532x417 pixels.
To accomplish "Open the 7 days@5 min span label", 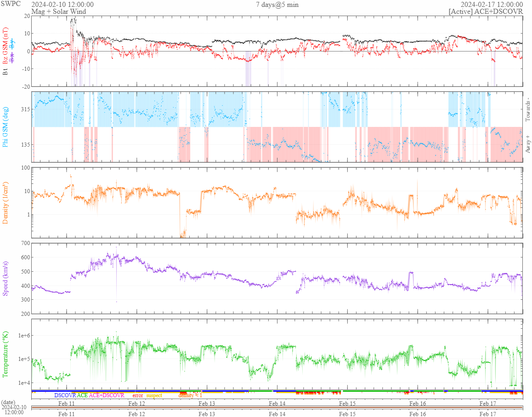I will coord(277,5).
